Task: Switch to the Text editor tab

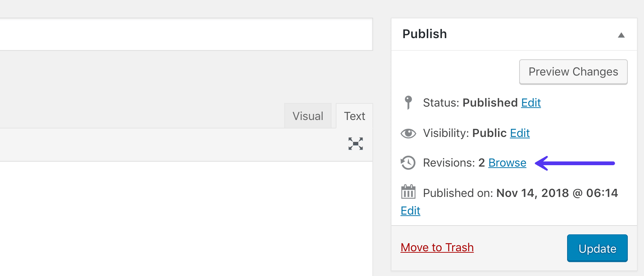Action: coord(354,116)
